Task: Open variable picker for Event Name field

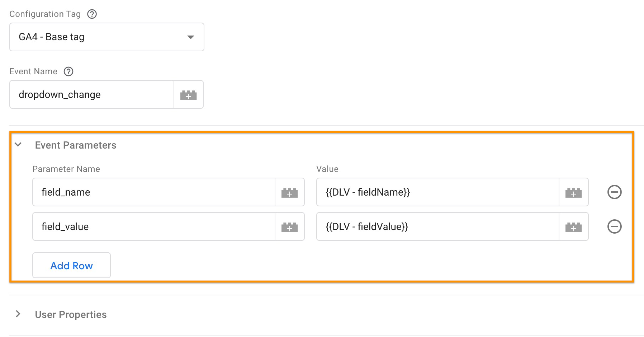Action: click(189, 94)
